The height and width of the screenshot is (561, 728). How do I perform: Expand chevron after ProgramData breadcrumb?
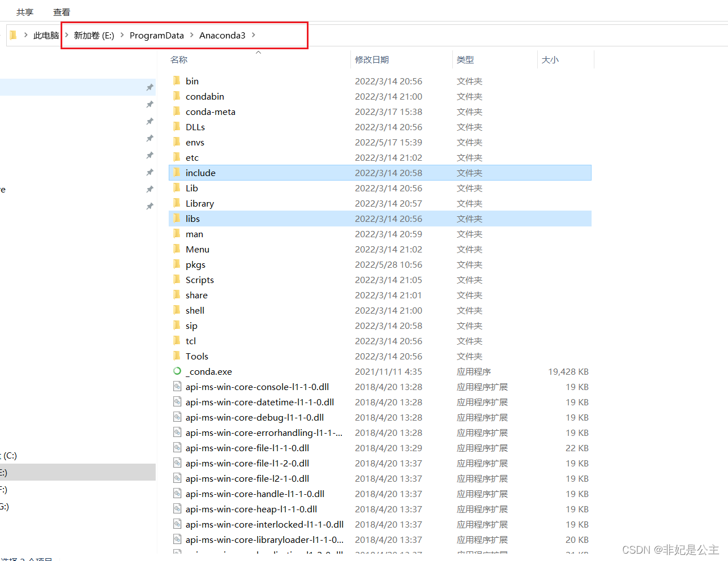click(191, 35)
